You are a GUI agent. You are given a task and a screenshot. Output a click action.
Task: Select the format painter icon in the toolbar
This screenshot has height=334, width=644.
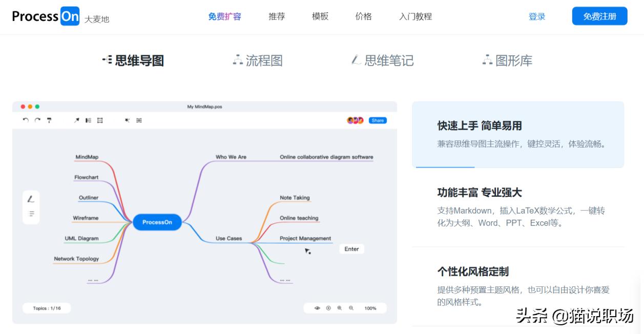[x=49, y=120]
